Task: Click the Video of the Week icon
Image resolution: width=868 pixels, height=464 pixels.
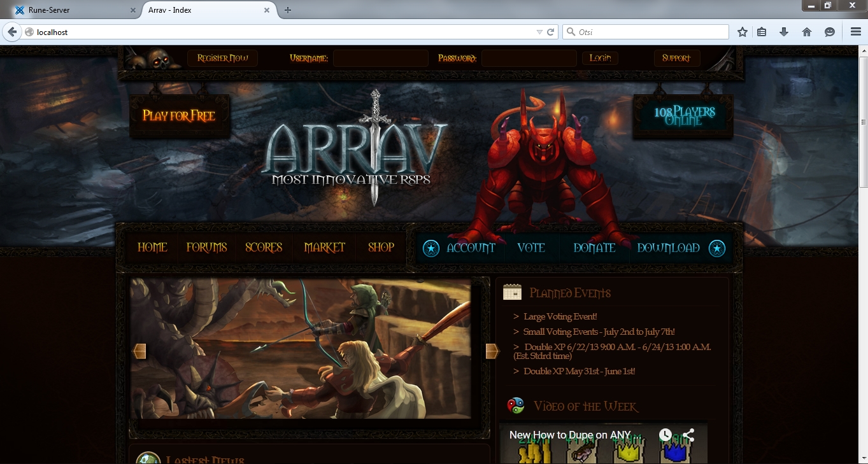Action: tap(515, 405)
